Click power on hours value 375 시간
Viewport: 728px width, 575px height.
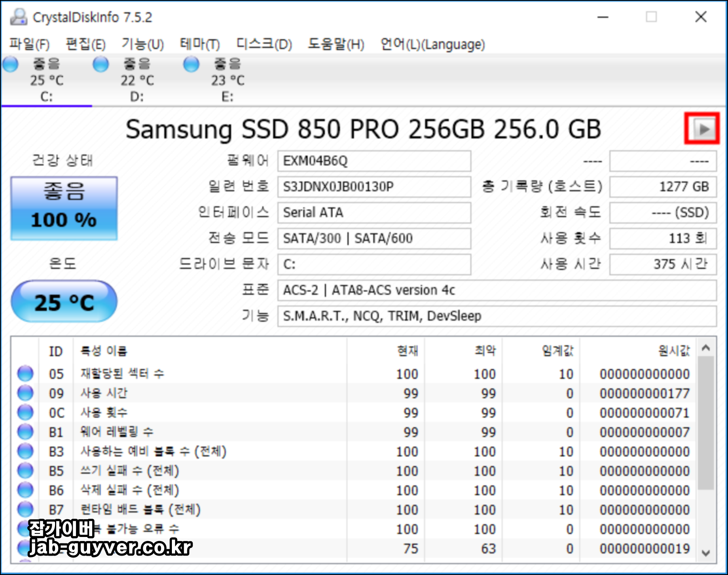663,264
